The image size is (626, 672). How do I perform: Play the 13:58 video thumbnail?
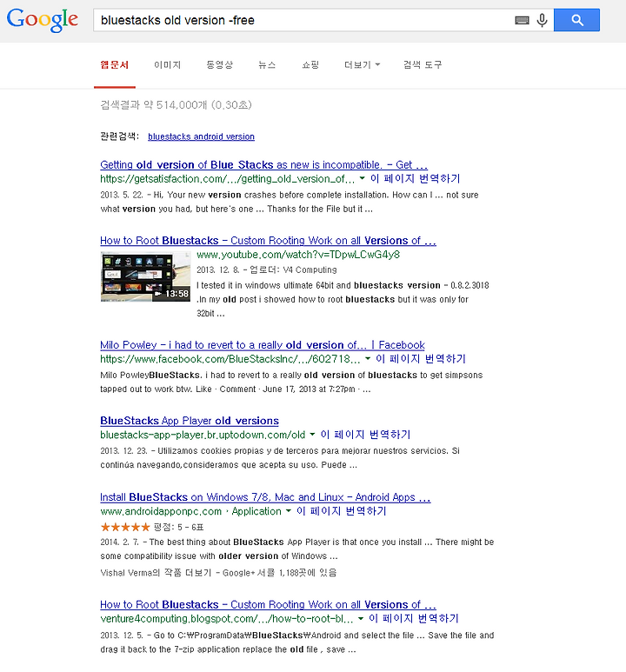coord(145,276)
